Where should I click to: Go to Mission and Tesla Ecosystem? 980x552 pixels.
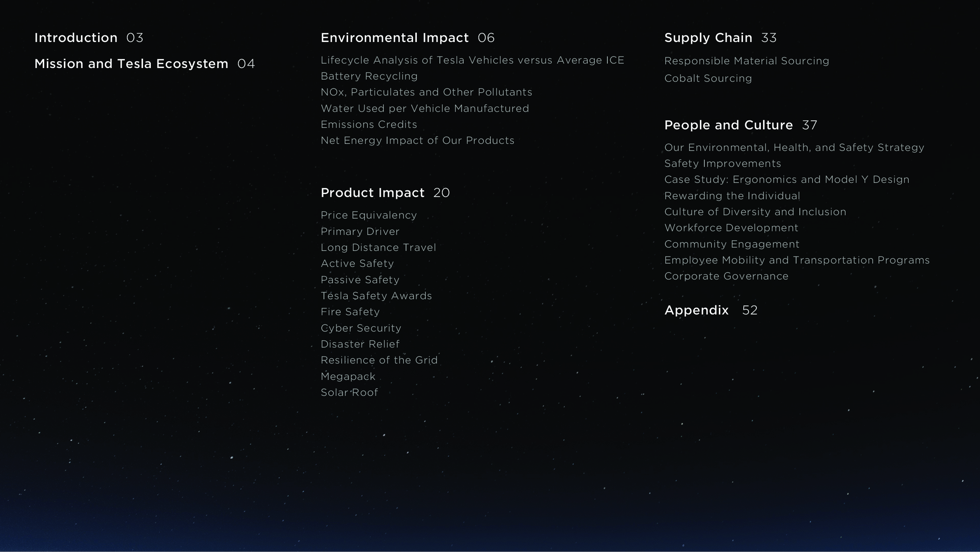pos(131,64)
